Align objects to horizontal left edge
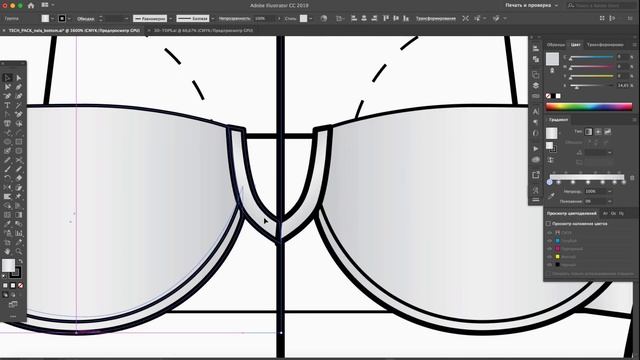 click(x=354, y=18)
